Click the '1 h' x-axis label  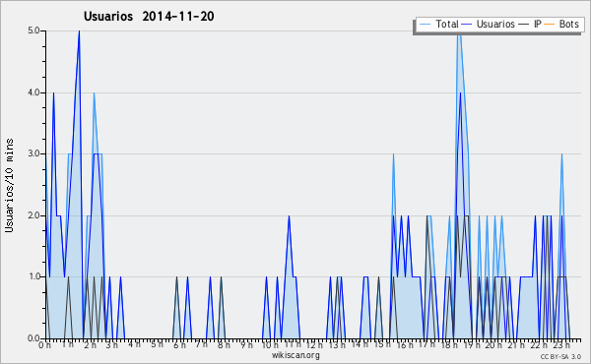pyautogui.click(x=67, y=344)
